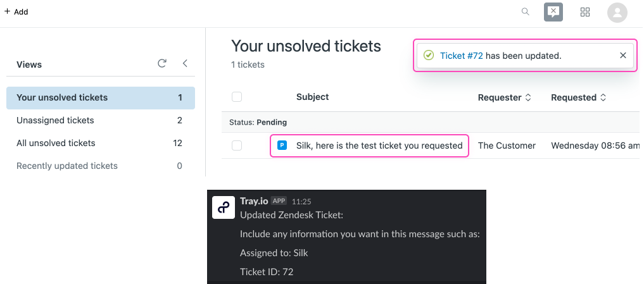Open the All unsolved tickets view
Viewport: 644px width, 284px height.
pos(56,143)
